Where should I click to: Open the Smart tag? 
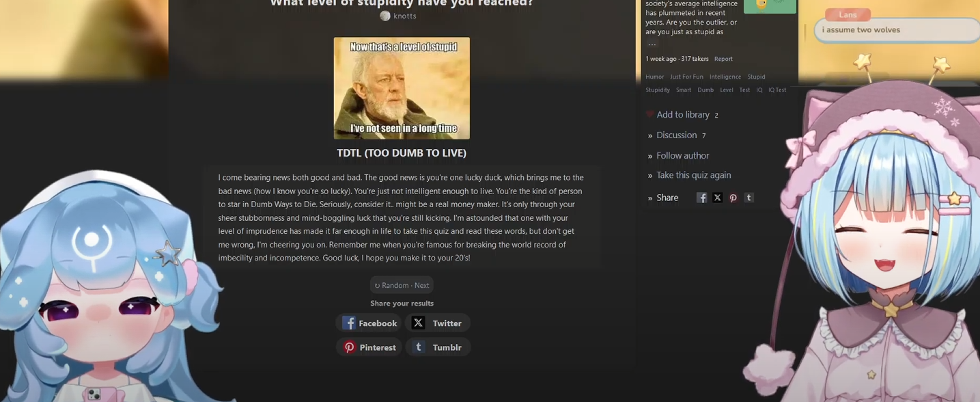[x=684, y=90]
